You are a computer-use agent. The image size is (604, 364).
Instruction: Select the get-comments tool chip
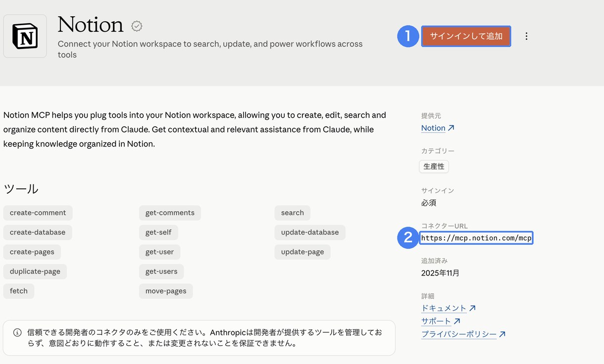170,213
